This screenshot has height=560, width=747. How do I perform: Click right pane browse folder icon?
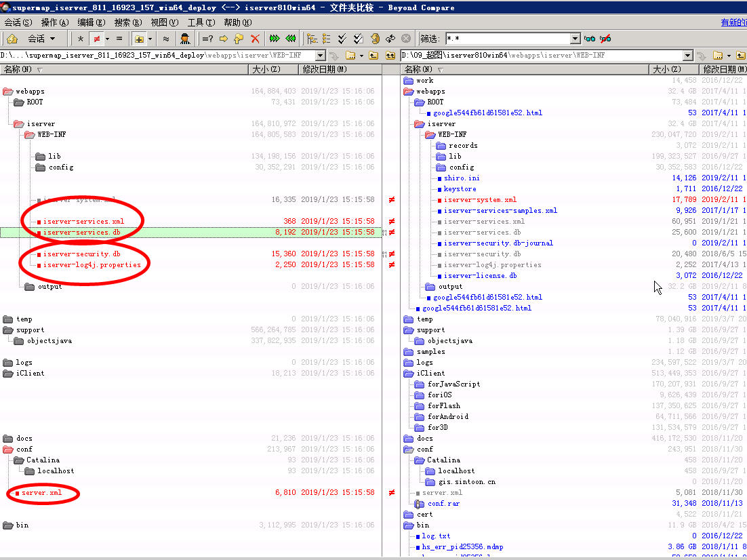click(718, 56)
